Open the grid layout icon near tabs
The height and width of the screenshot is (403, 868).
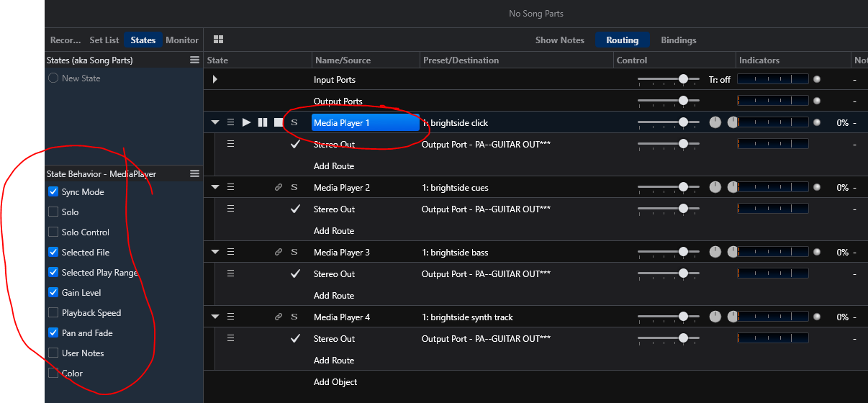coord(219,40)
